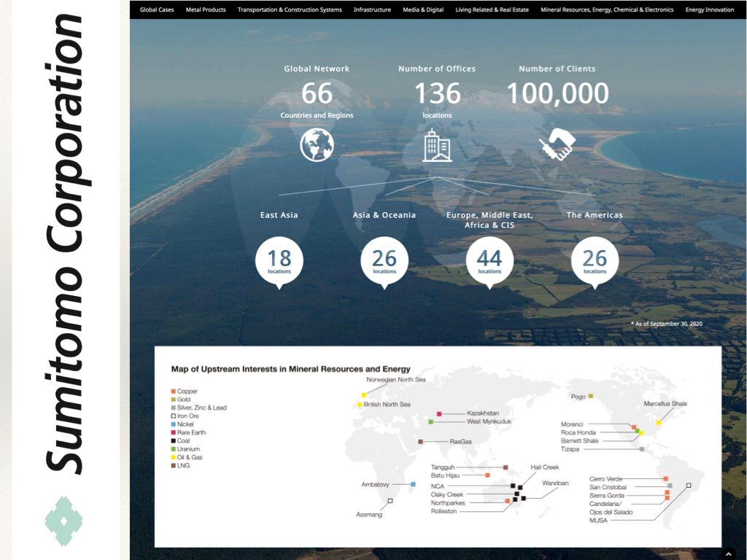
Task: Click the Map of Upstream Interests title
Action: (x=290, y=369)
